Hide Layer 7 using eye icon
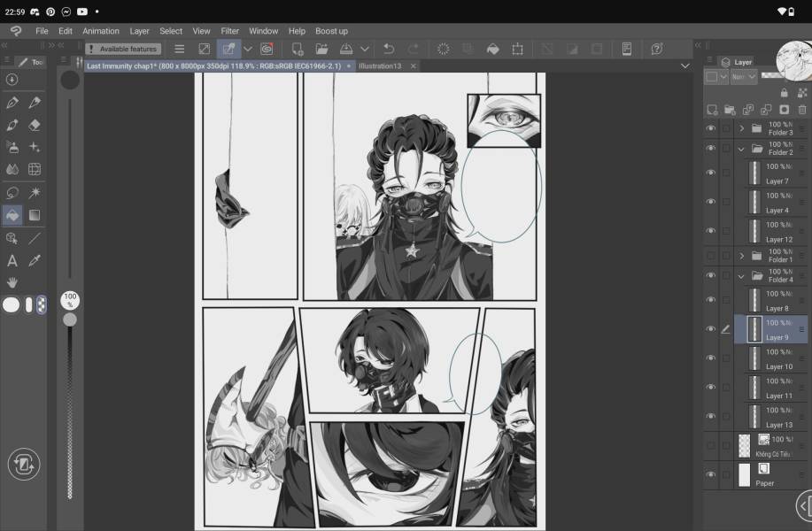This screenshot has width=812, height=531. (710, 173)
